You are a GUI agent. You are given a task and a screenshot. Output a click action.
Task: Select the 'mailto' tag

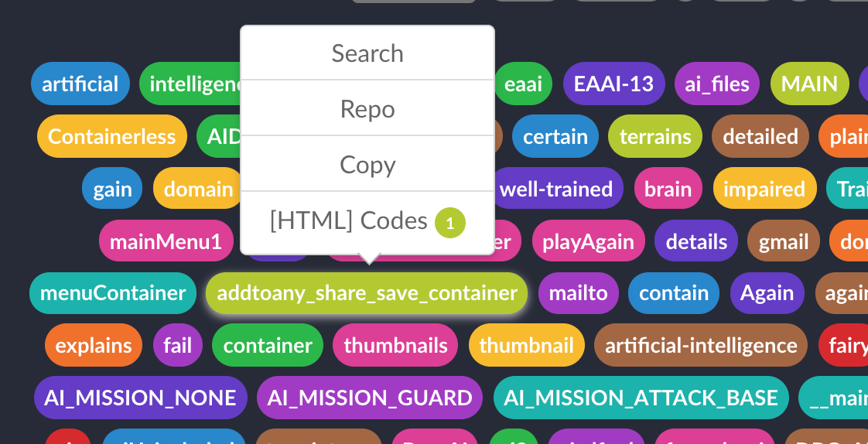click(579, 293)
